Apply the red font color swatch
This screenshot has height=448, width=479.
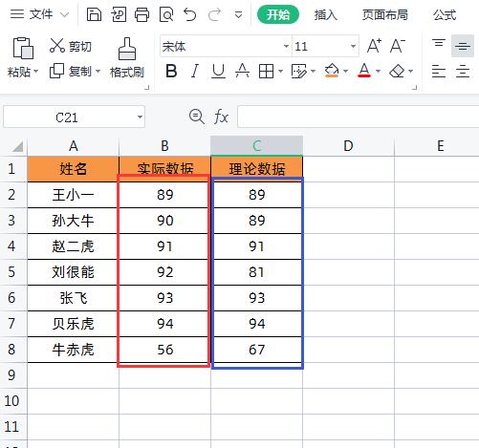(x=364, y=71)
